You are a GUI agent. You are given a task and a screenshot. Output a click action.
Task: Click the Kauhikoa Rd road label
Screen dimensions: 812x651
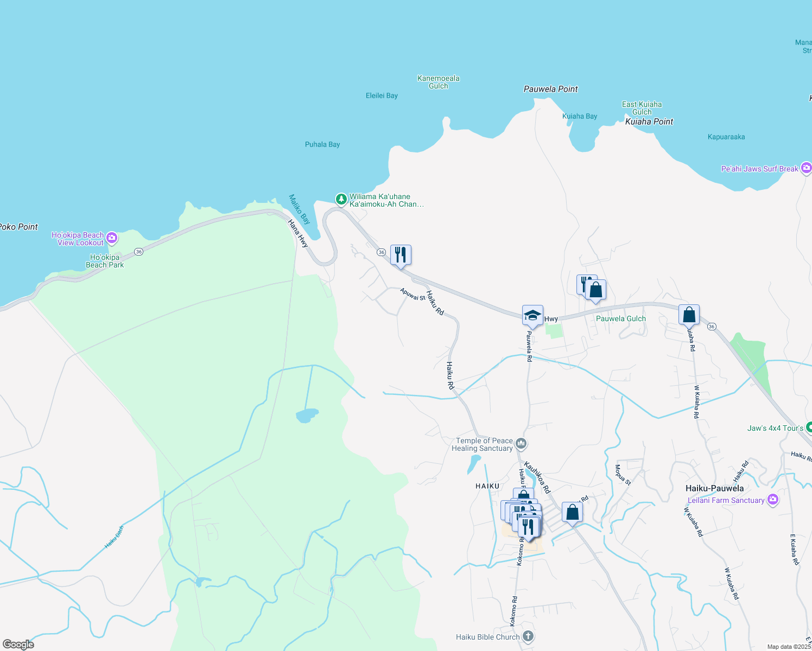[x=537, y=477]
